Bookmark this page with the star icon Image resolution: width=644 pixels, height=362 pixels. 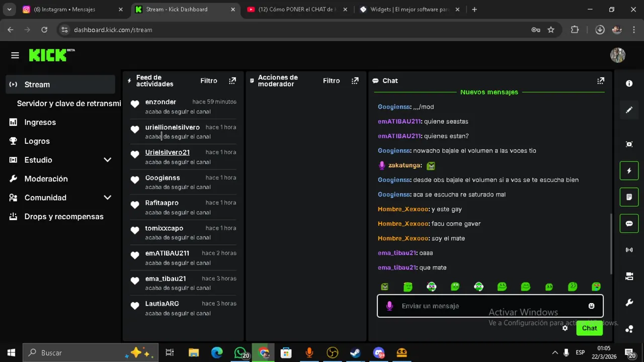pos(551,30)
